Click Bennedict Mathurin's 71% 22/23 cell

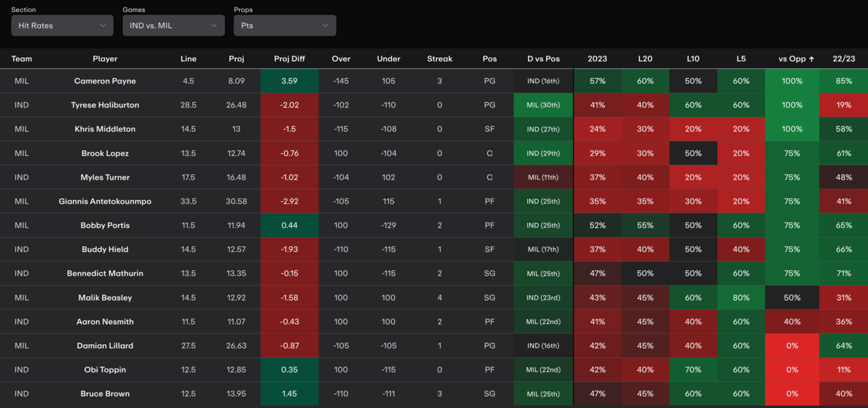(x=844, y=274)
